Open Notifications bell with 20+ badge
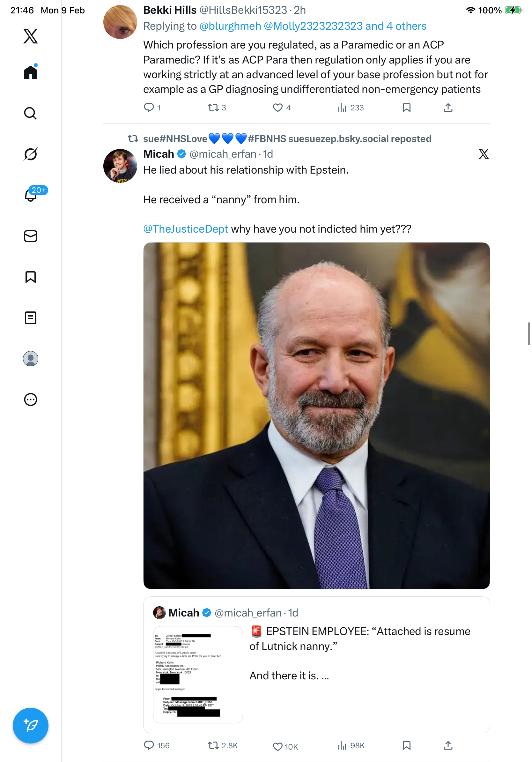532x762 pixels. [31, 195]
